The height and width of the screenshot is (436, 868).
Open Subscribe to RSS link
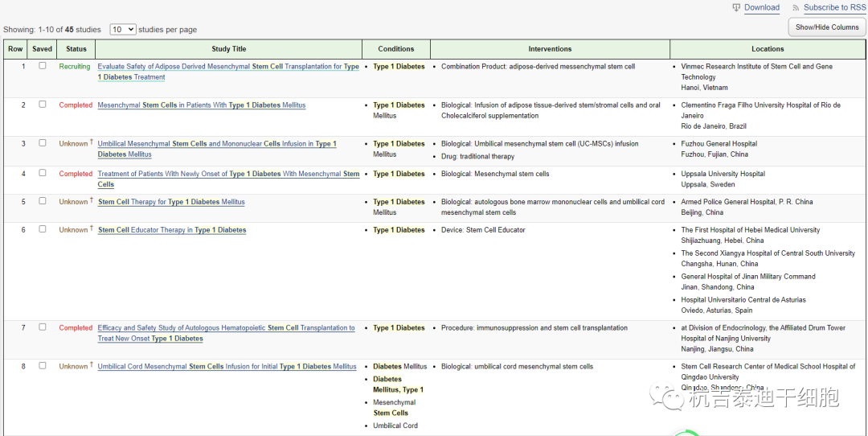834,8
